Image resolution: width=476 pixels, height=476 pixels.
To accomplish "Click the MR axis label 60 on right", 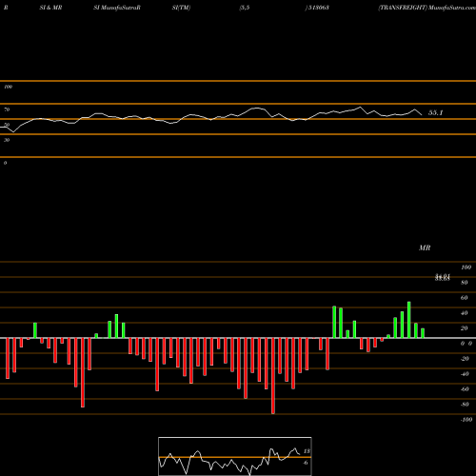I will pos(465,298).
